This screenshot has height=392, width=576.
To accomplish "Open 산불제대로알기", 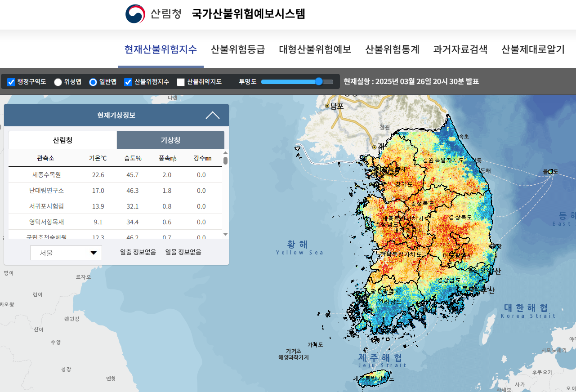I will pyautogui.click(x=533, y=49).
